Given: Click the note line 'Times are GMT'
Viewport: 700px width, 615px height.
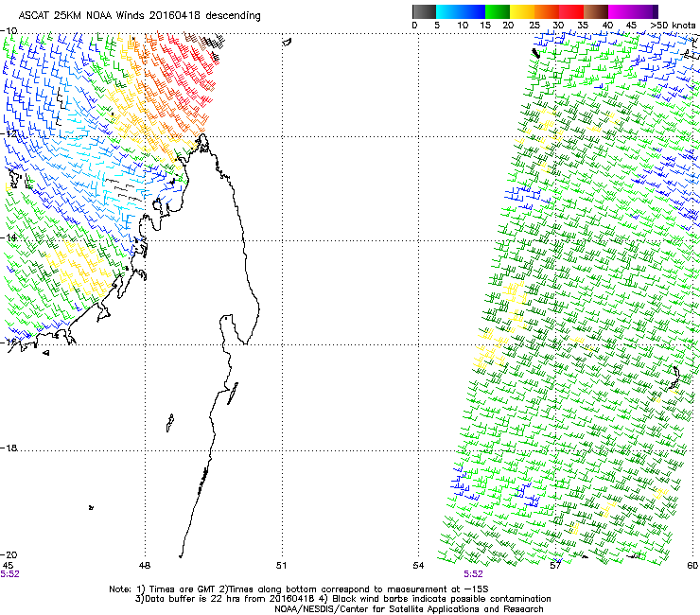Looking at the screenshot, I should pos(299,589).
